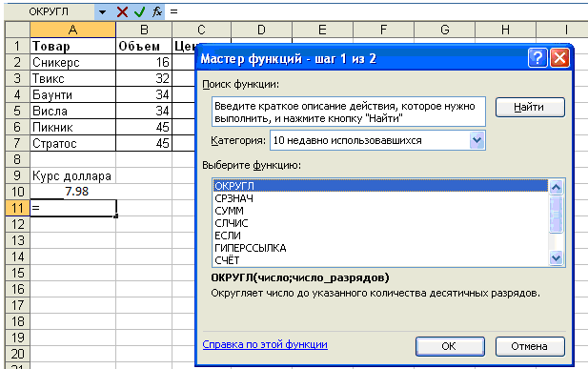This screenshot has width=588, height=369.
Task: Confirm formula entry with green checkmark
Action: (139, 11)
